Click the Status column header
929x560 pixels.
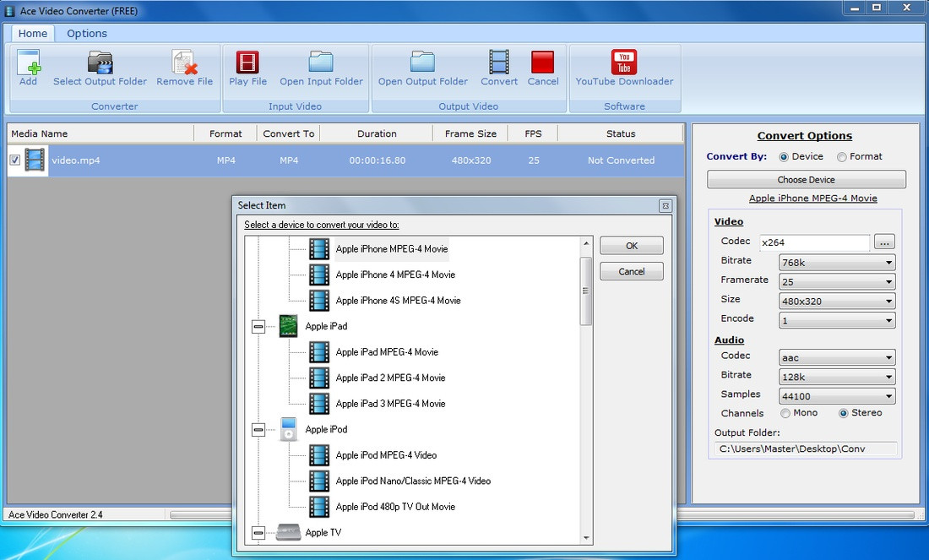point(621,133)
